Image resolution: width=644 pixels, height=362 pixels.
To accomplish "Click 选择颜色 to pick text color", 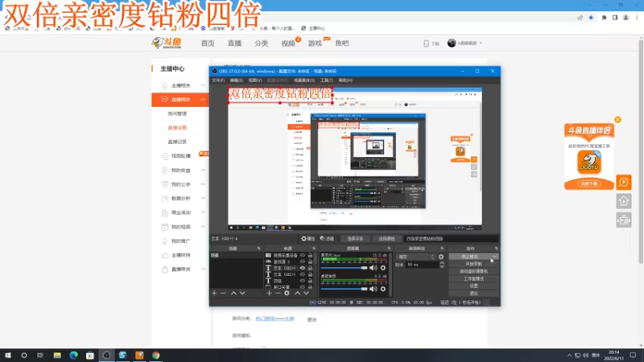I will (x=386, y=238).
